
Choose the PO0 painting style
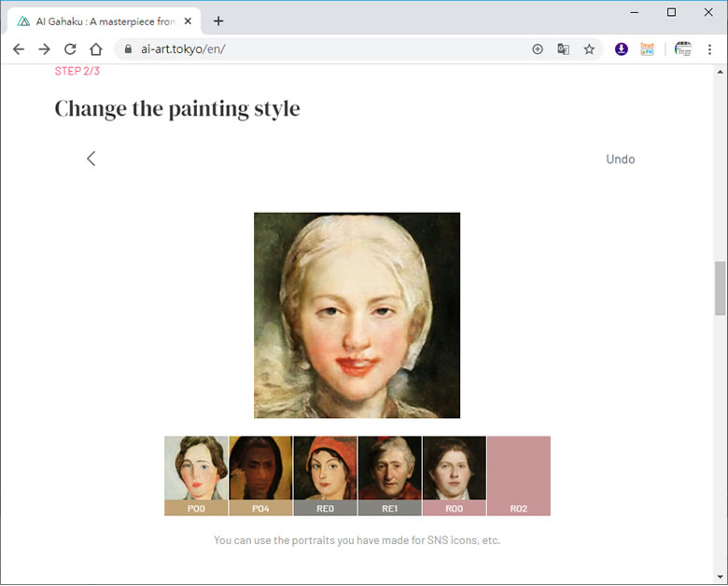click(196, 476)
